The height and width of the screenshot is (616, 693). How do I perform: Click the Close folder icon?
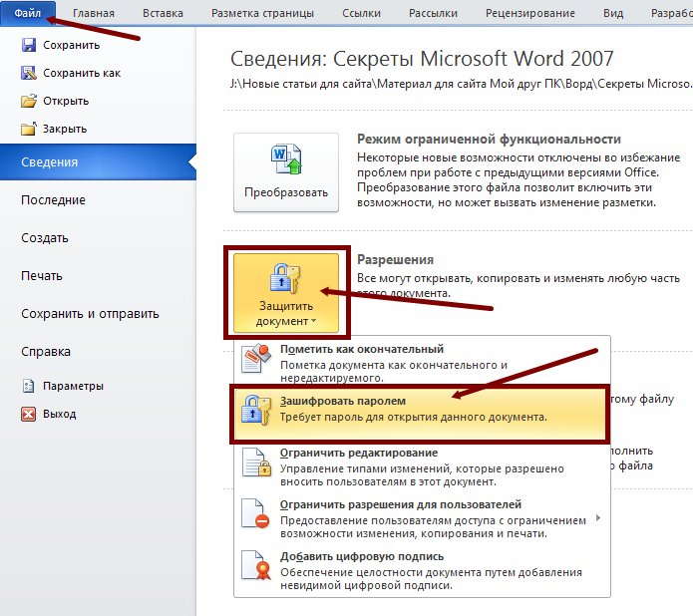click(x=29, y=129)
